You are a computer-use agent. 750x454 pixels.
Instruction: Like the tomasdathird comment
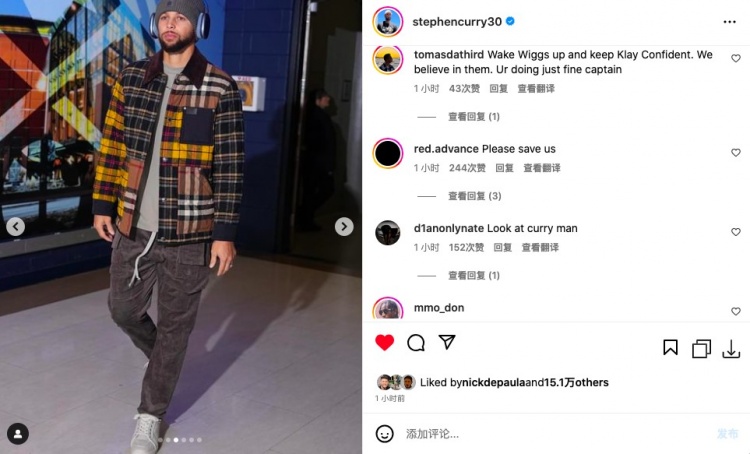tap(736, 58)
